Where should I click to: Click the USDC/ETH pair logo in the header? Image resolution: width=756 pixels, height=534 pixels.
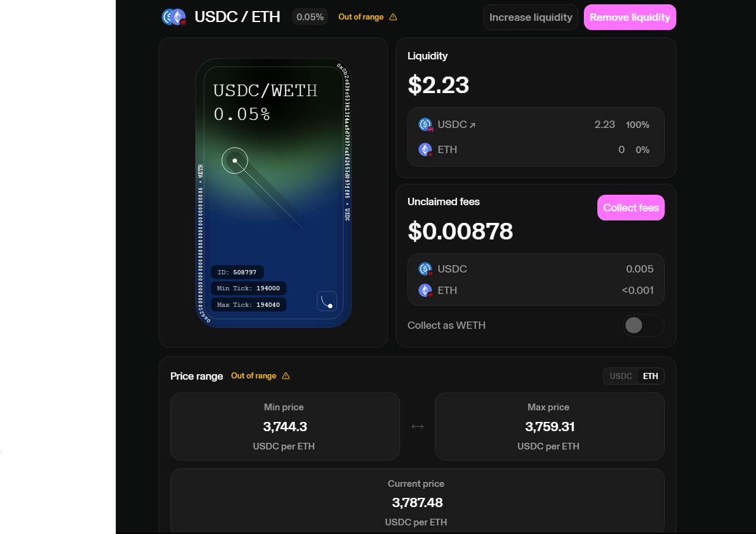(173, 17)
